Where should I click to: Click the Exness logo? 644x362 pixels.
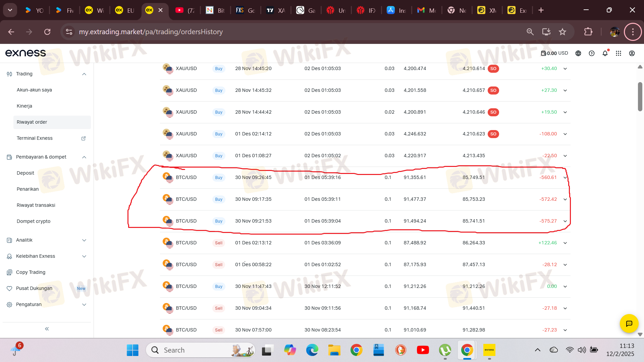tap(25, 53)
